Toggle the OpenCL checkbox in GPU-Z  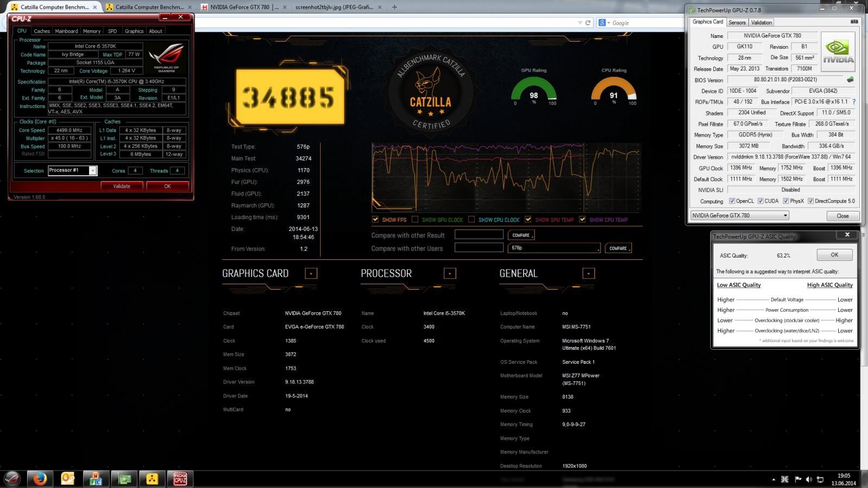coord(732,201)
